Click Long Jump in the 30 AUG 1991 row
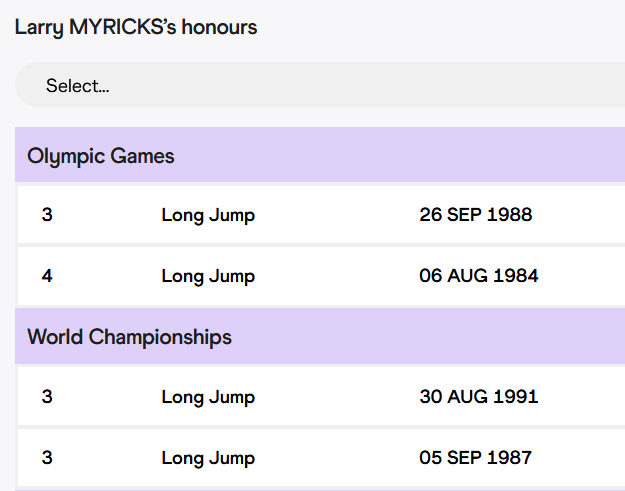 click(208, 397)
